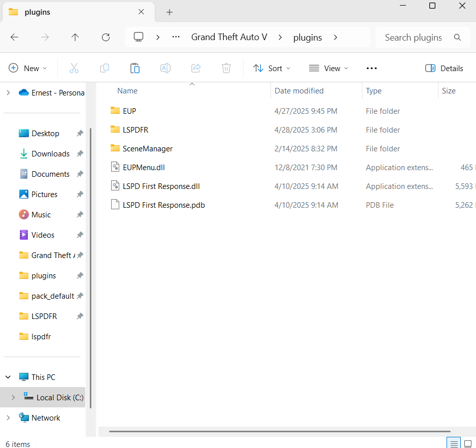Viewport: 476px width, 448px height.
Task: Click the Share icon in toolbar
Action: click(196, 68)
